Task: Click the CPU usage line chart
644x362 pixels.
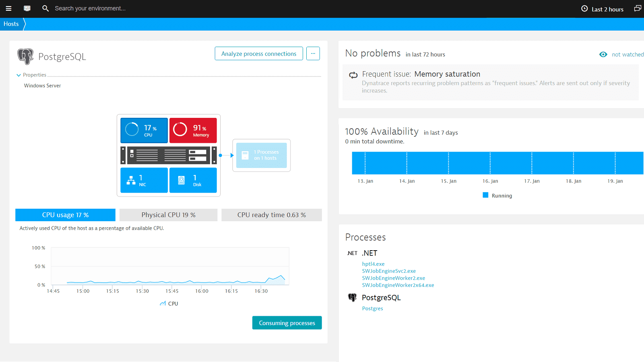Action: pos(170,266)
